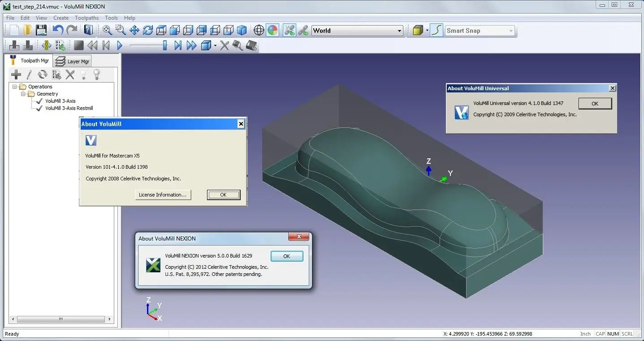Click License Information button

(x=163, y=195)
